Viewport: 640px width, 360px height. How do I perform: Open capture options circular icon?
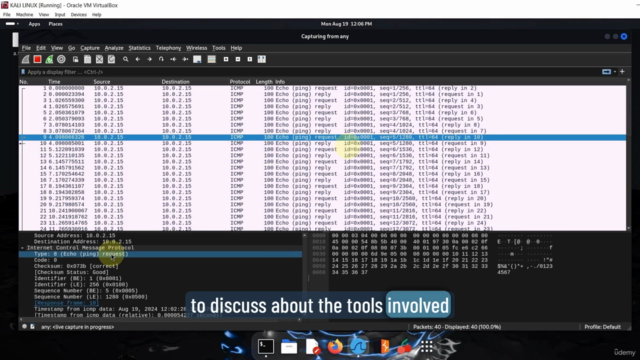coord(61,59)
